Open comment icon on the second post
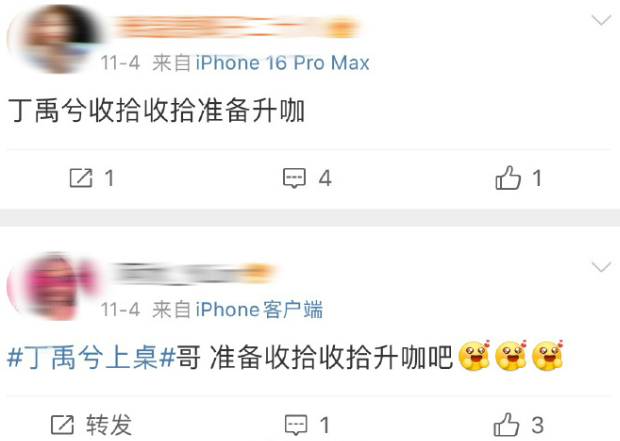Viewport: 620px width, 441px height. pyautogui.click(x=296, y=425)
